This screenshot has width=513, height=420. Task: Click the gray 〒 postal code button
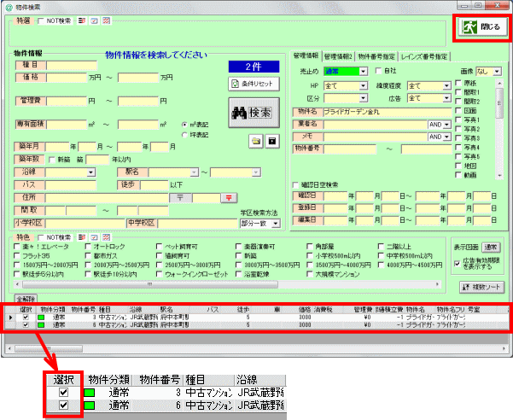click(180, 198)
